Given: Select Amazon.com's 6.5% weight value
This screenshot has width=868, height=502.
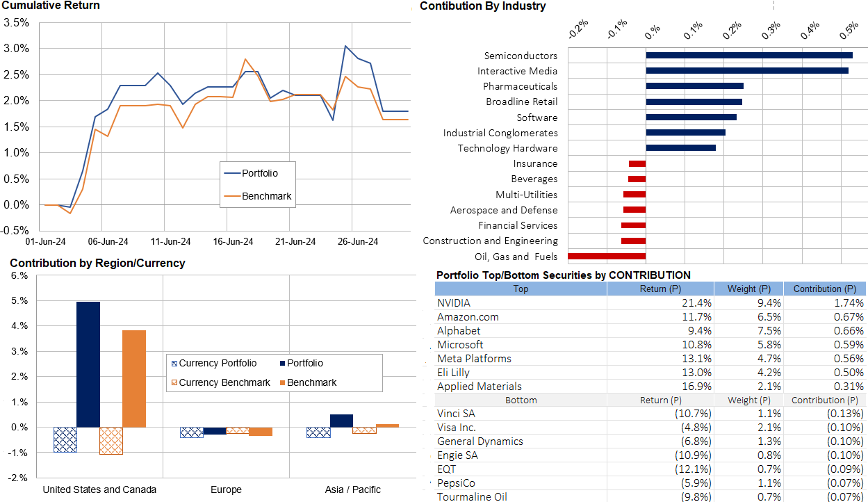Looking at the screenshot, I should [771, 317].
